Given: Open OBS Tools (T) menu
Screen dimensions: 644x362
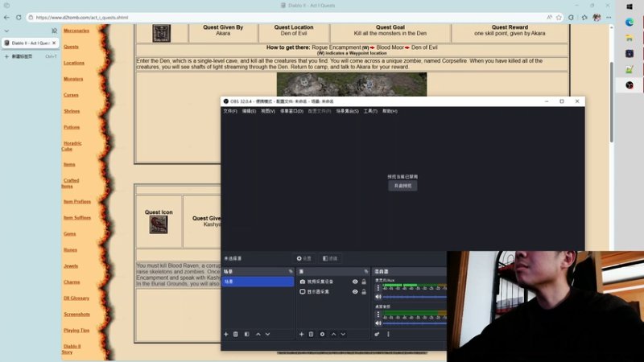Looking at the screenshot, I should pyautogui.click(x=370, y=111).
